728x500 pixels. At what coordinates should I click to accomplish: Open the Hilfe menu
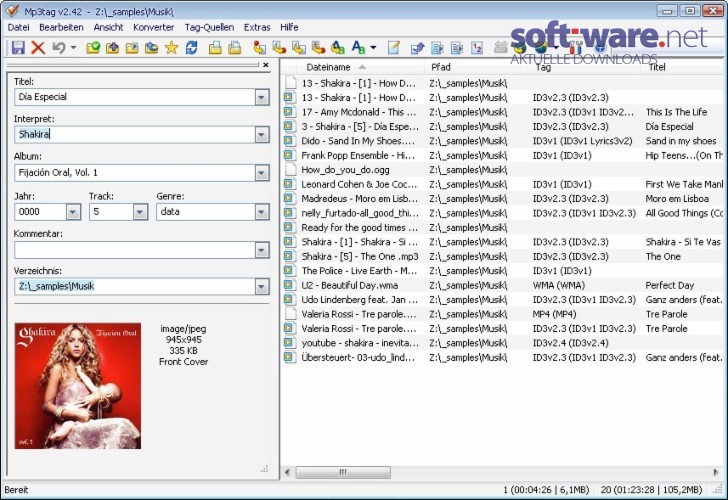pyautogui.click(x=289, y=27)
